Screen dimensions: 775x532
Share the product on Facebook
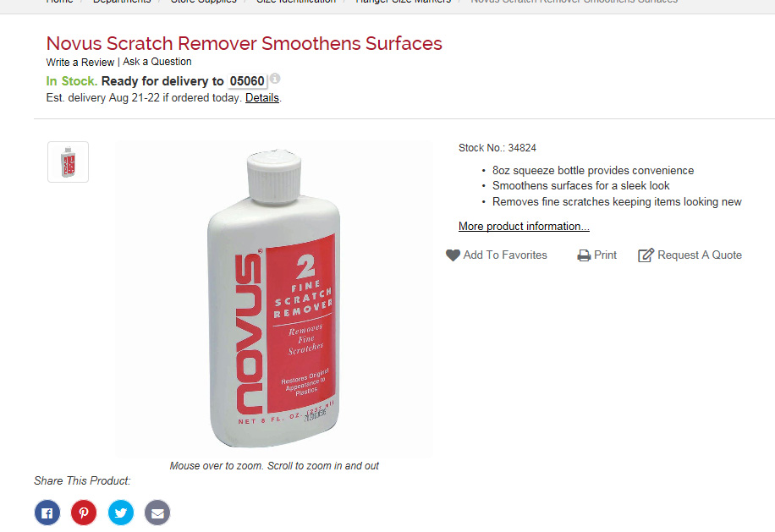tap(47, 513)
